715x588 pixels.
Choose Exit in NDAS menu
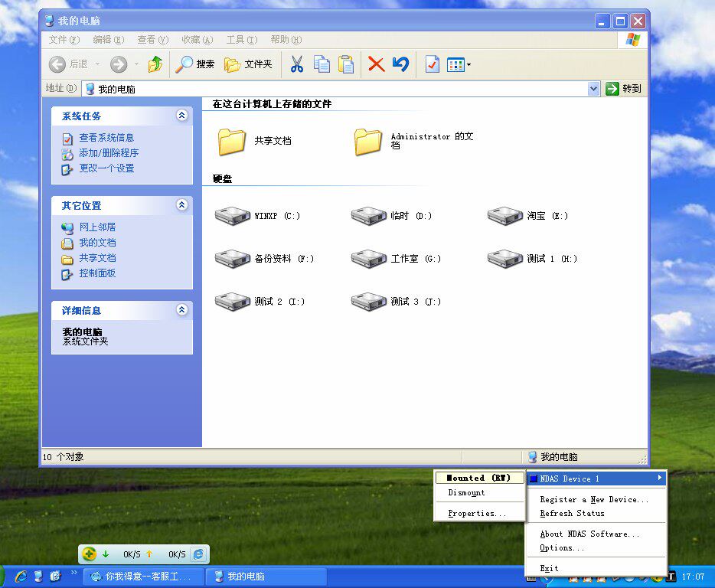pyautogui.click(x=596, y=568)
